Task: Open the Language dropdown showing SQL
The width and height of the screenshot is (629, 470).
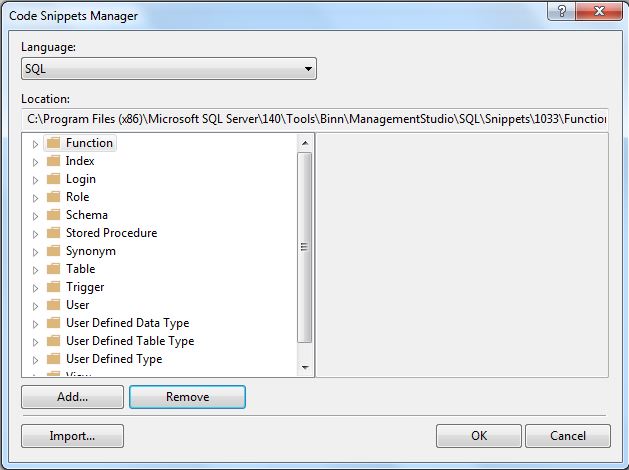Action: click(x=169, y=69)
